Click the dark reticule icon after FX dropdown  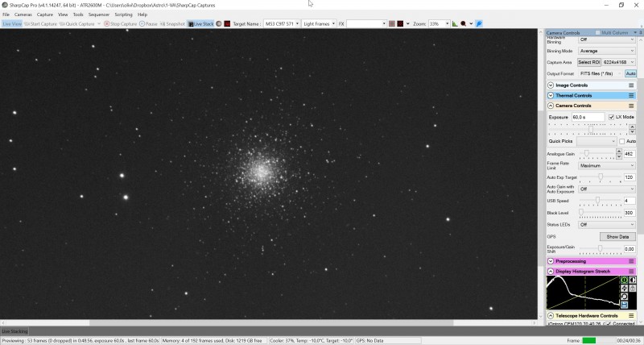pos(400,24)
